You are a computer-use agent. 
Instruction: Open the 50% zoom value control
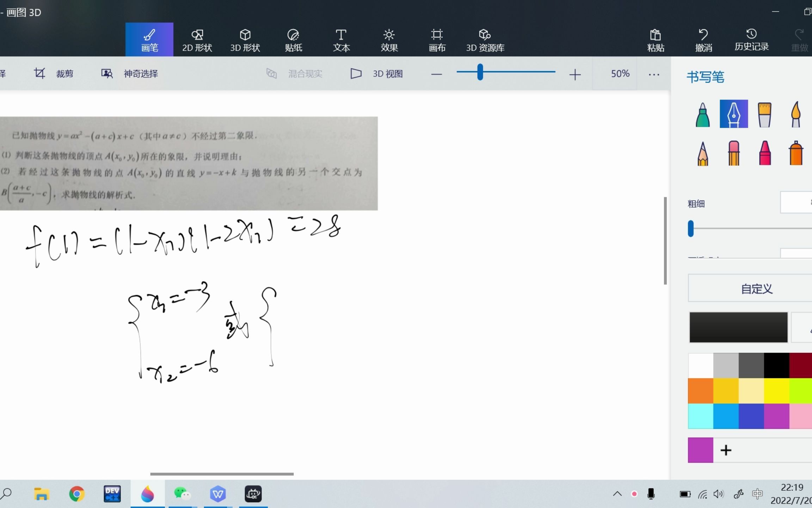[620, 73]
